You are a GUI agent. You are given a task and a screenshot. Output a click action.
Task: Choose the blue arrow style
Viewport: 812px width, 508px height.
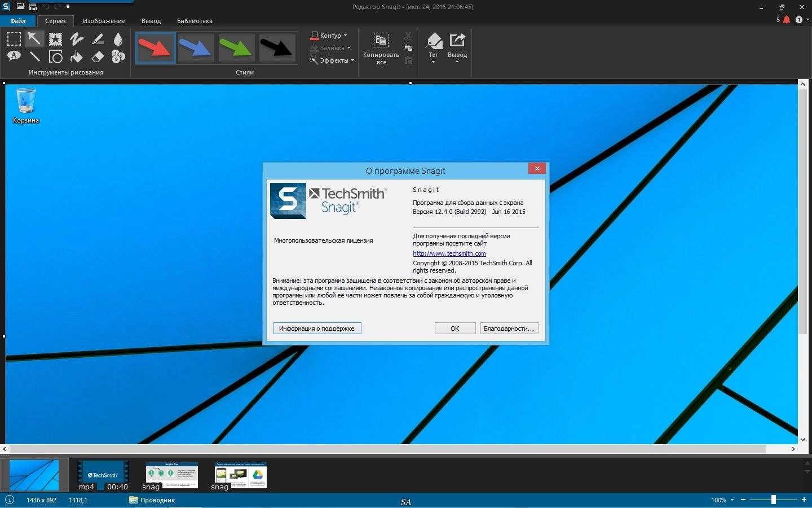coord(196,47)
